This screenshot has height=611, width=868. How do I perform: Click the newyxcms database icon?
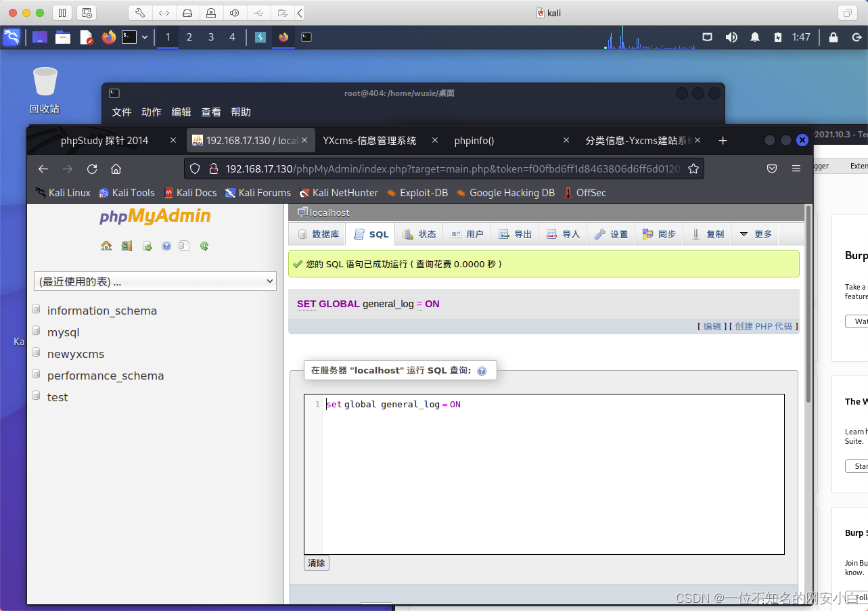37,353
